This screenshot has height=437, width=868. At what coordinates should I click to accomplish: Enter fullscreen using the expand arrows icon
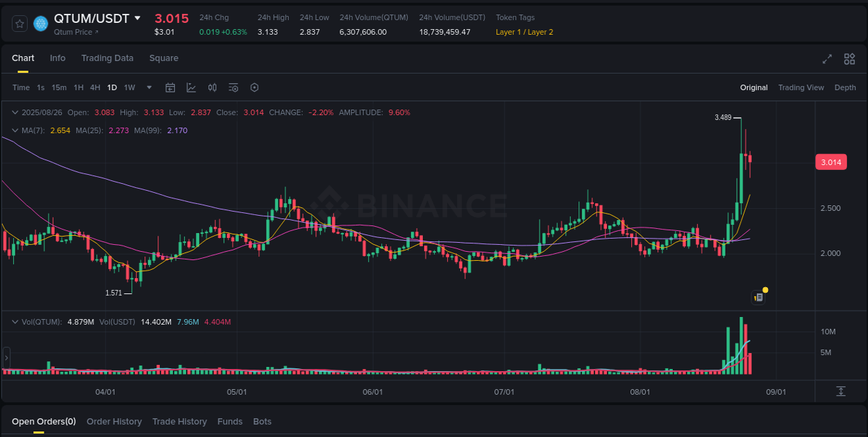coord(826,60)
